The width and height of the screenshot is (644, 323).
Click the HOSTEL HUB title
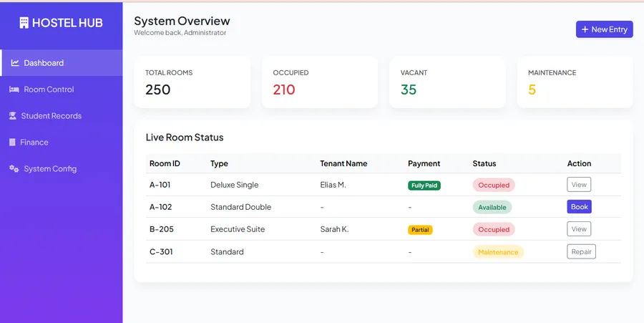[67, 23]
